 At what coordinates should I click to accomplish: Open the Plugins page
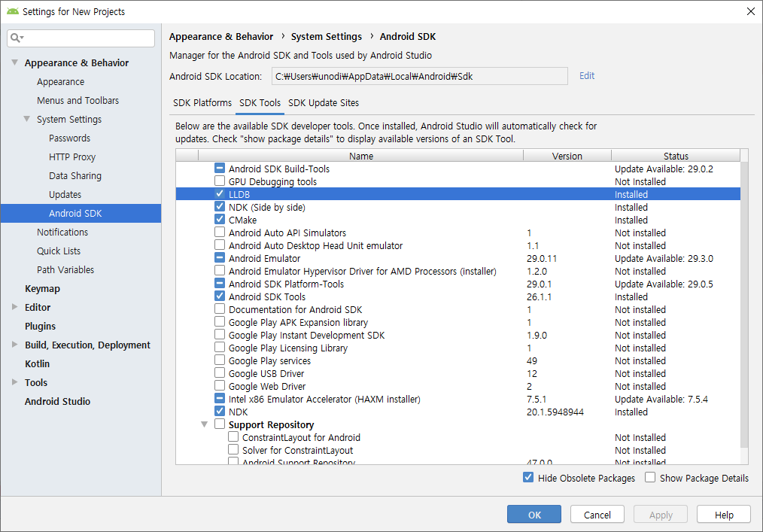(x=41, y=326)
